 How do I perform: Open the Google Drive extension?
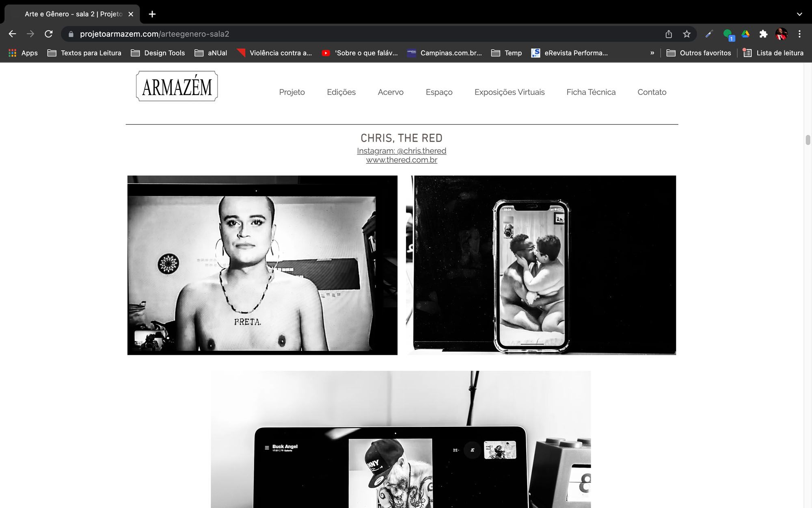click(x=745, y=34)
